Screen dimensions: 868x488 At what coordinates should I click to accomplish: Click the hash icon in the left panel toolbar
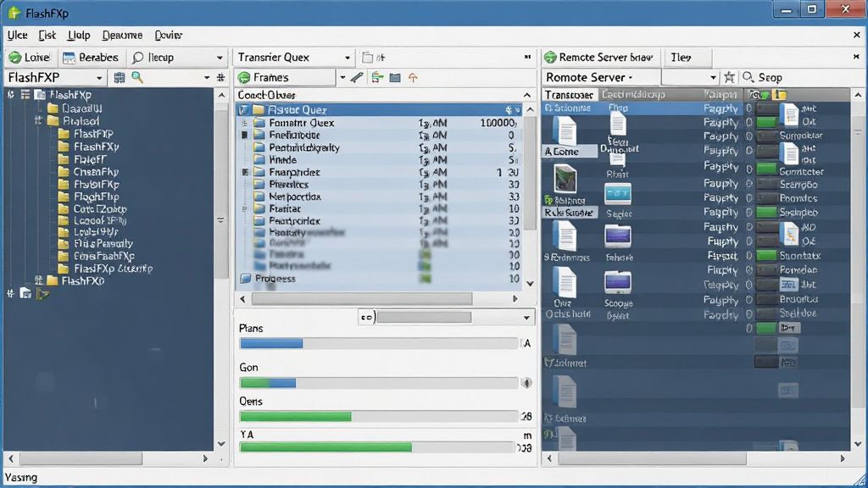(x=221, y=77)
